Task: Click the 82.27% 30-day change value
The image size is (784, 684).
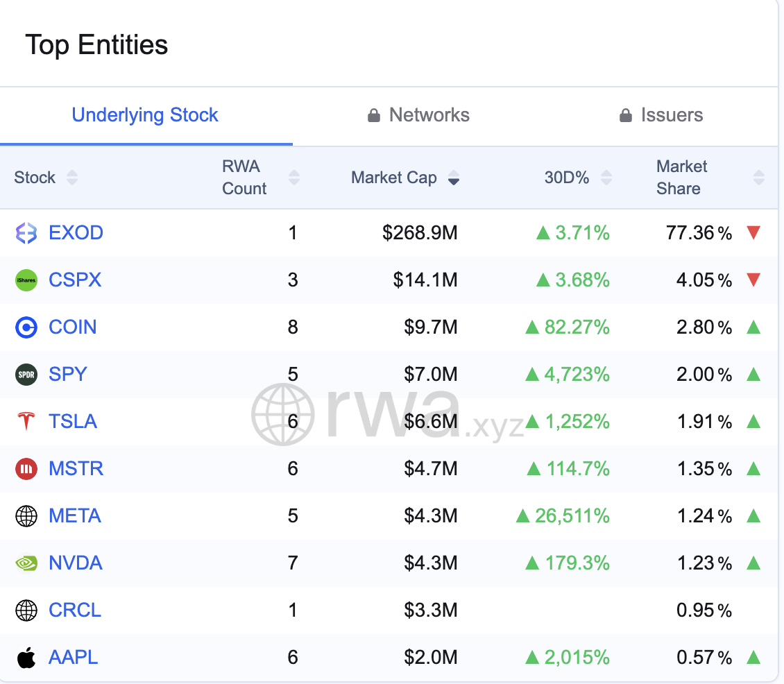Action: 577,327
